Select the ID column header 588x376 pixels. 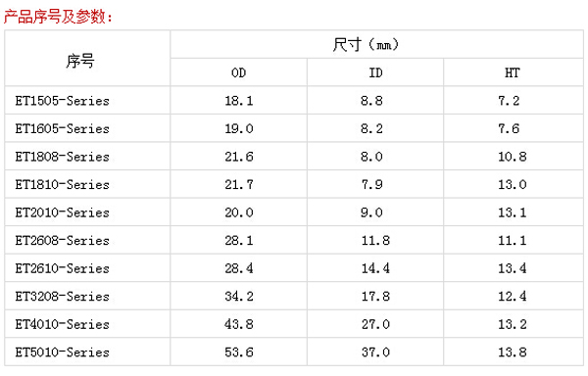pyautogui.click(x=375, y=72)
